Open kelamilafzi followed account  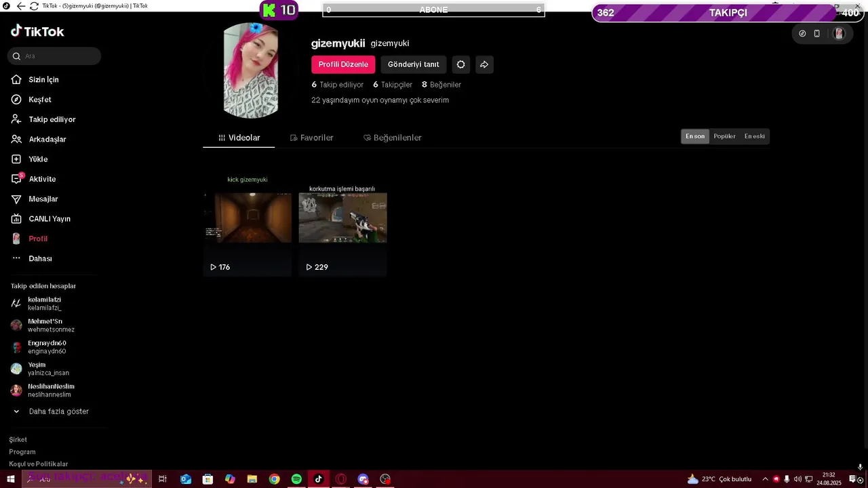coord(44,304)
